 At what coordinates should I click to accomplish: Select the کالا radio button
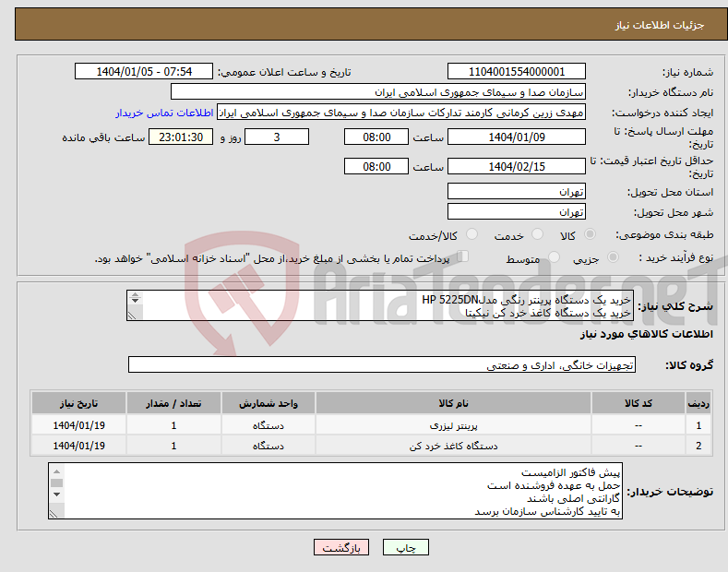pos(590,234)
